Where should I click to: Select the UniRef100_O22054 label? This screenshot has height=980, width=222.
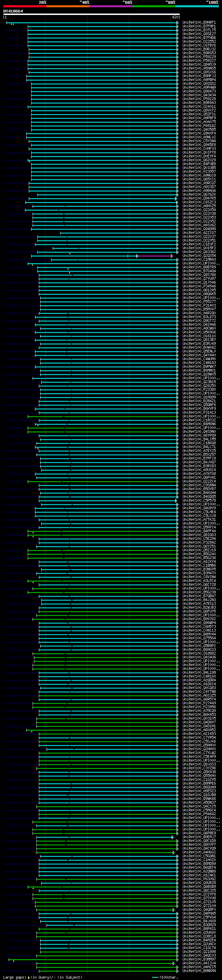coord(199,210)
